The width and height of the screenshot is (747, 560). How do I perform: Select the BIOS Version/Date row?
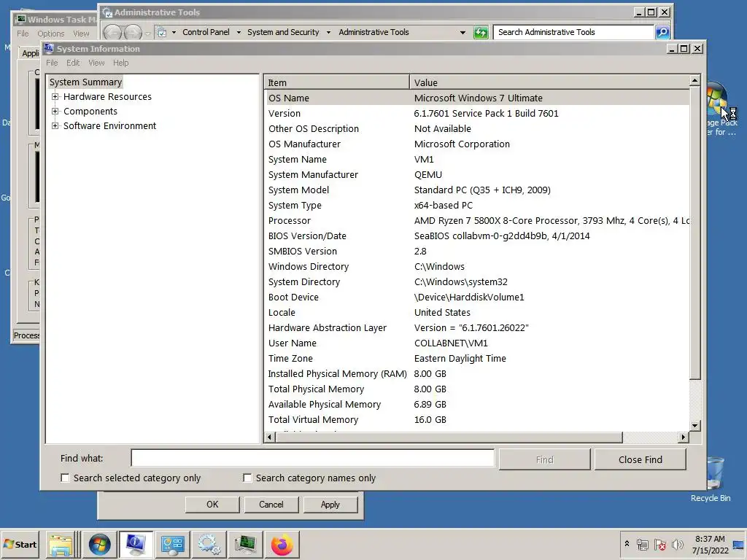477,236
